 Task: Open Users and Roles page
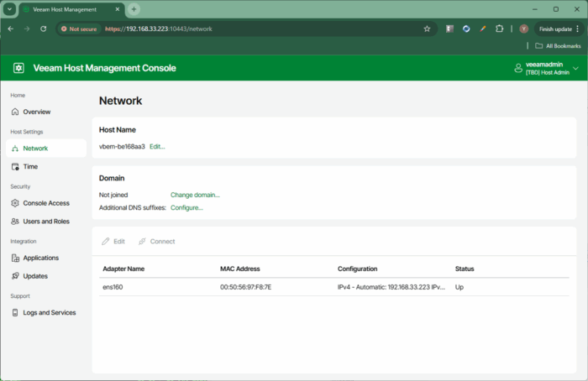[40, 222]
